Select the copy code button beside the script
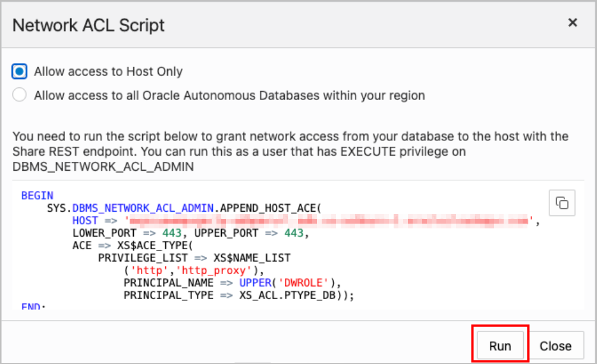 click(x=561, y=203)
